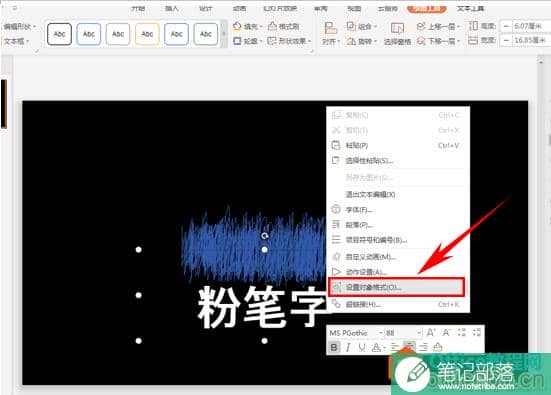
Task: Toggle center alignment in mini toolbar
Action: 409,347
